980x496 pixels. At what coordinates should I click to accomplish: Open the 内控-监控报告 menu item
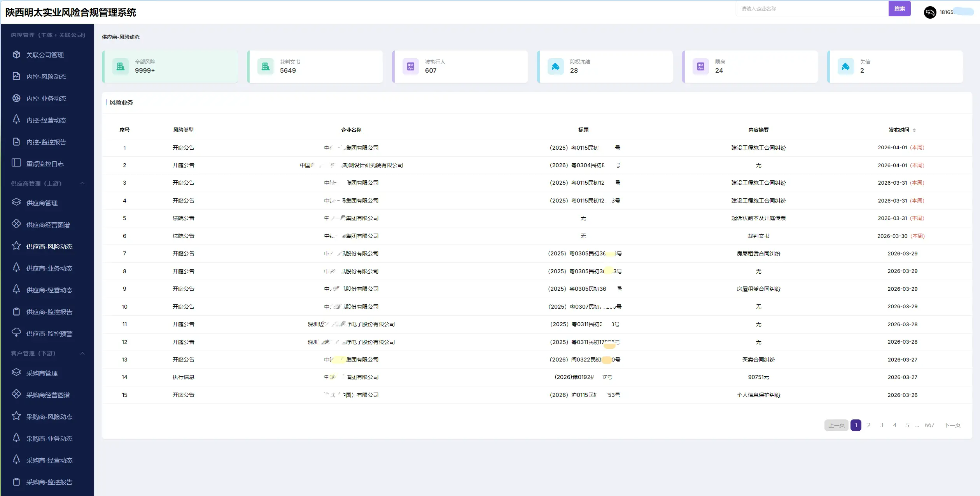(46, 142)
